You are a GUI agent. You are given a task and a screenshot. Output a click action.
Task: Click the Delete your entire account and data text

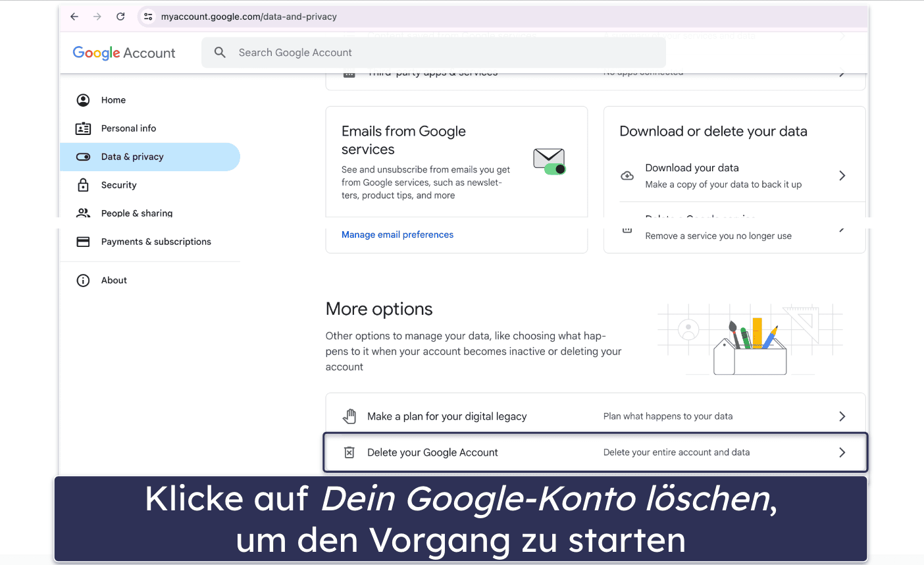pyautogui.click(x=677, y=452)
